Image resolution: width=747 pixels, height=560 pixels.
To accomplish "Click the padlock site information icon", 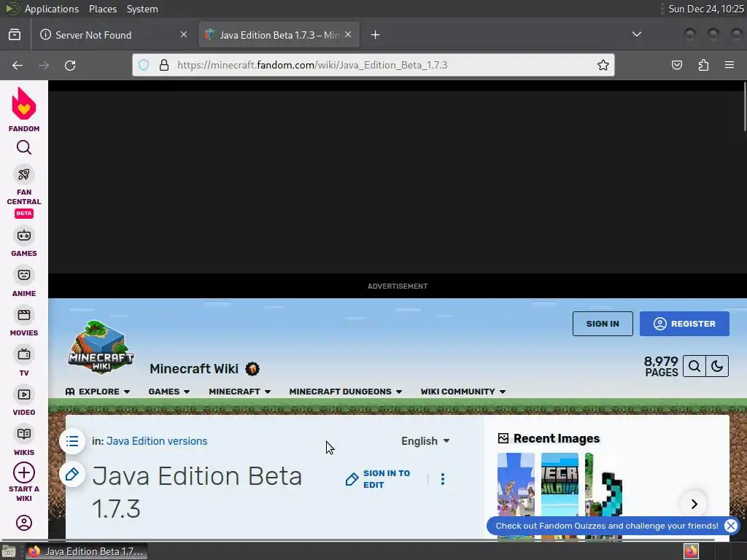I will pyautogui.click(x=164, y=65).
